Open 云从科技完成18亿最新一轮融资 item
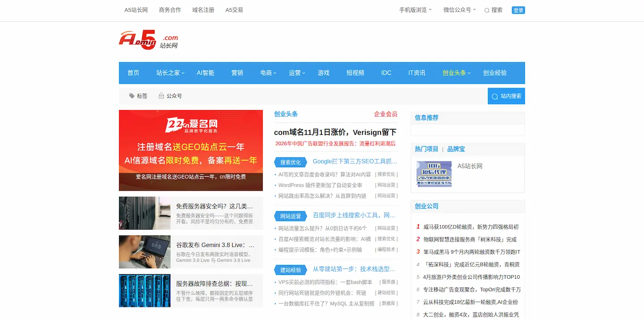 tap(470, 302)
